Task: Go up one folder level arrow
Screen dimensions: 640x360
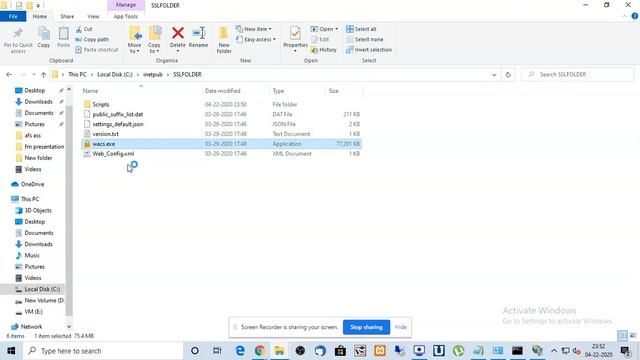Action: tap(43, 75)
